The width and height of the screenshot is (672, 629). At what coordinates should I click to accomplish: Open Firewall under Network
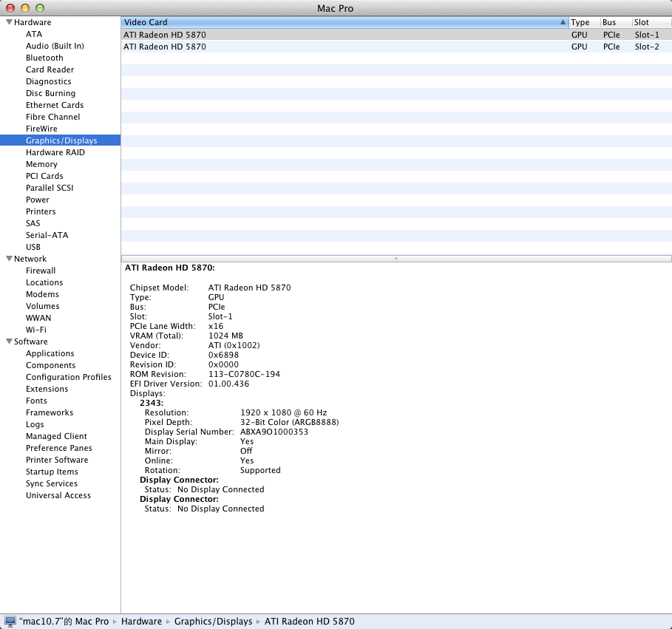pos(41,271)
